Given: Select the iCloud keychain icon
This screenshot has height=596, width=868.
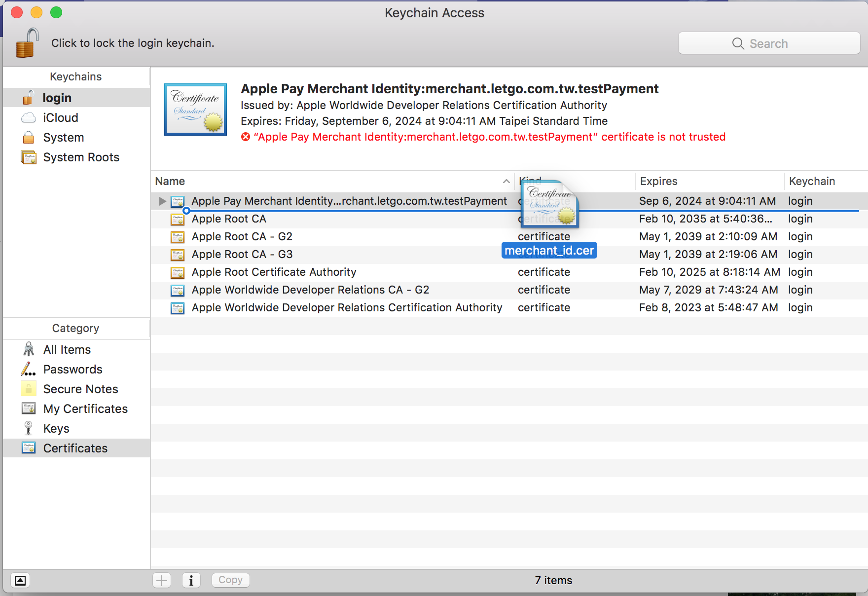Looking at the screenshot, I should coord(29,118).
